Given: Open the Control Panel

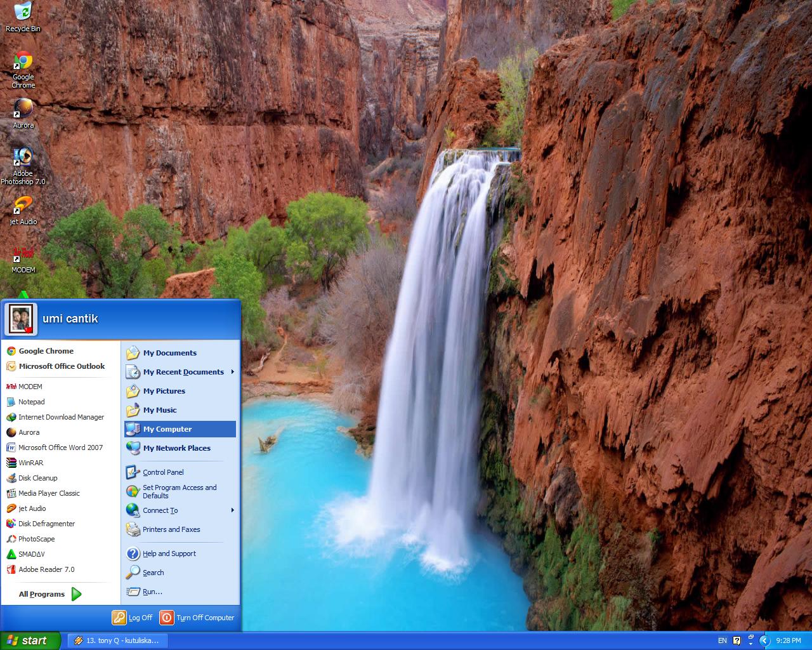Looking at the screenshot, I should pos(162,472).
